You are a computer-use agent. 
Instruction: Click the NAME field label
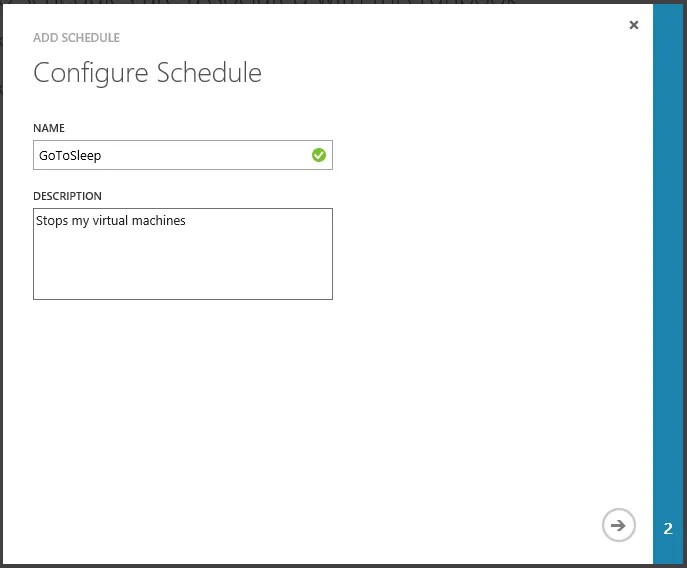coord(49,128)
